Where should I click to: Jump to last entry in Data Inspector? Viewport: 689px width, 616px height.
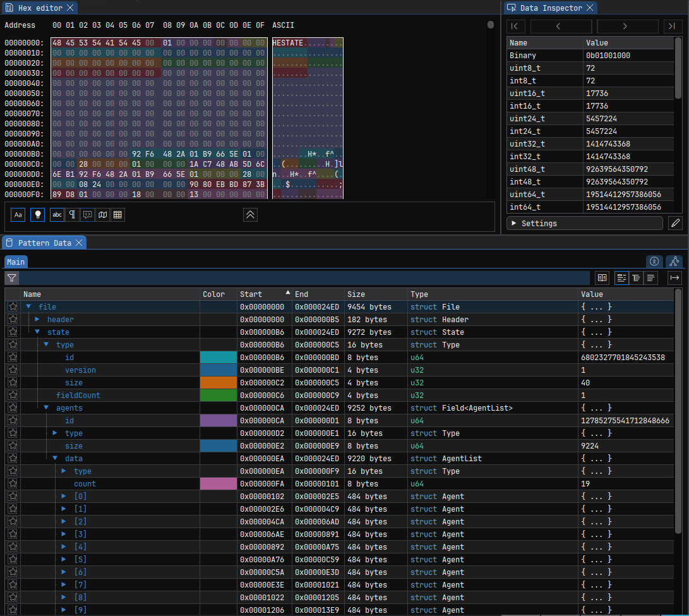[x=673, y=26]
